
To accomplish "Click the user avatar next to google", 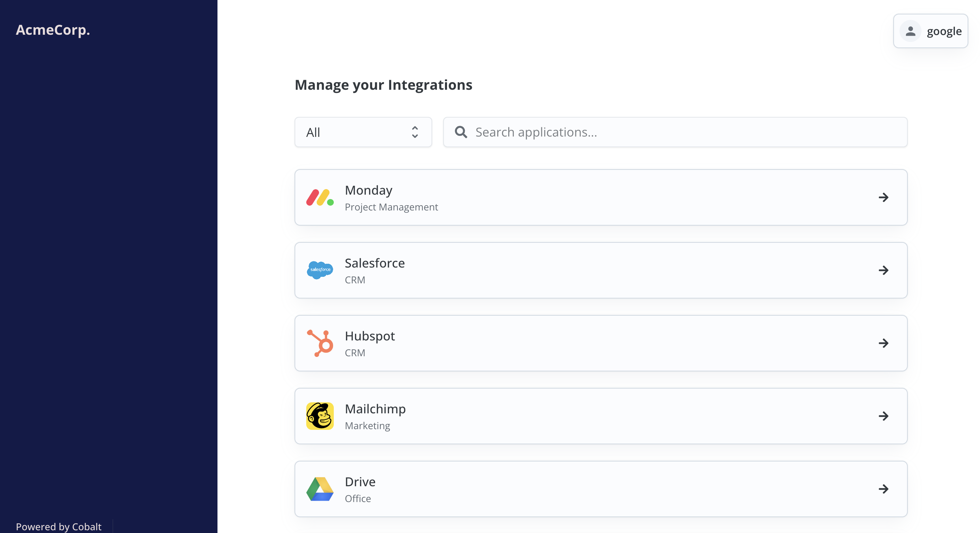I will 910,31.
